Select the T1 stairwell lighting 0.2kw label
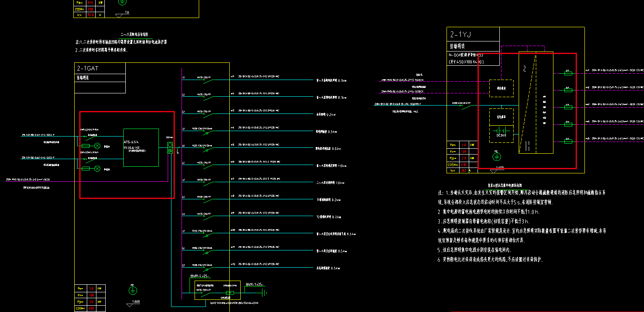This screenshot has height=312, width=644. point(328,200)
